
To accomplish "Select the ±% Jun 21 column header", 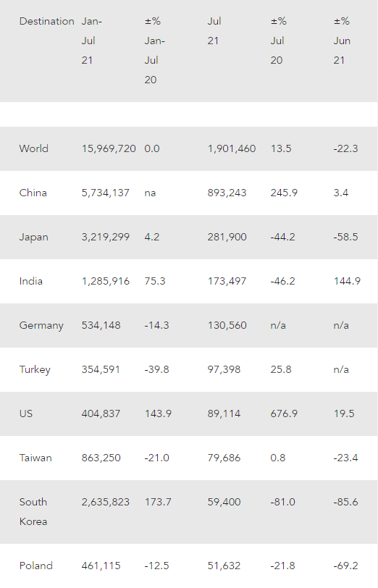I will 342,41.
